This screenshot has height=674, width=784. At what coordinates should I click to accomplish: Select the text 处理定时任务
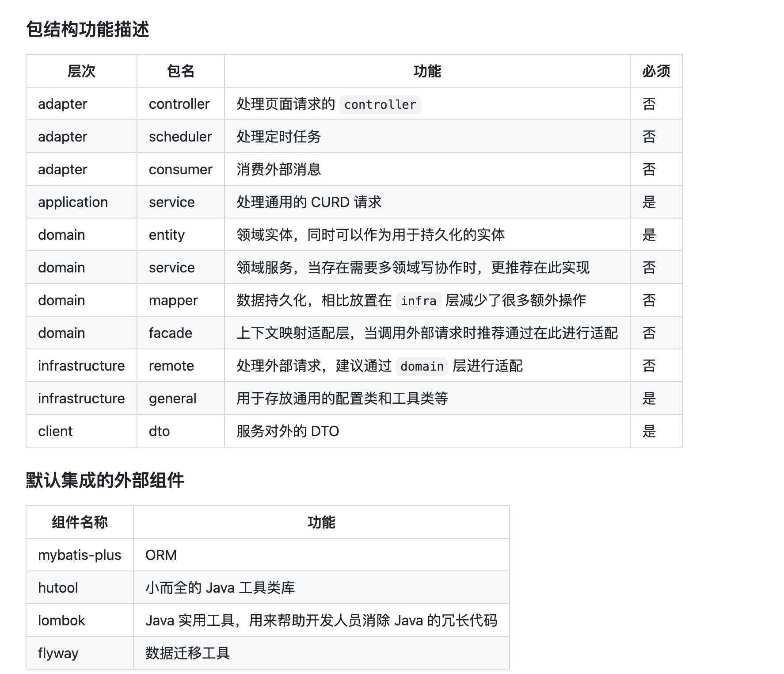point(279,137)
